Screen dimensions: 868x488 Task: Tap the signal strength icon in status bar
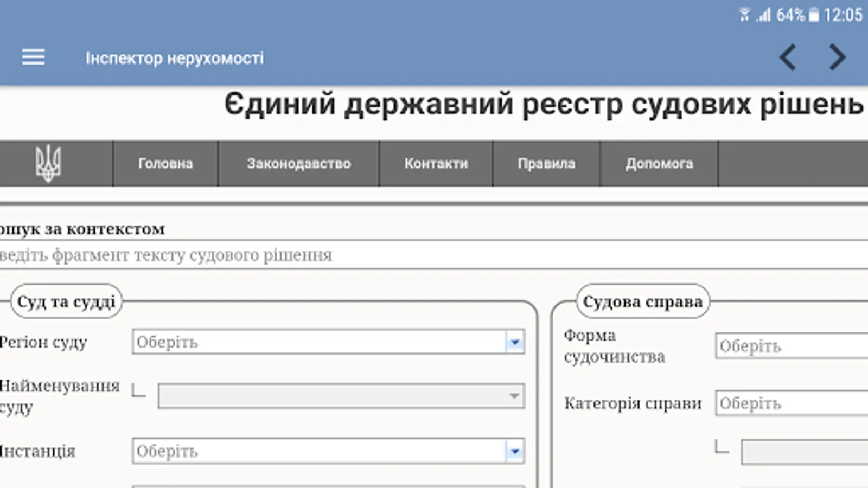tap(764, 15)
